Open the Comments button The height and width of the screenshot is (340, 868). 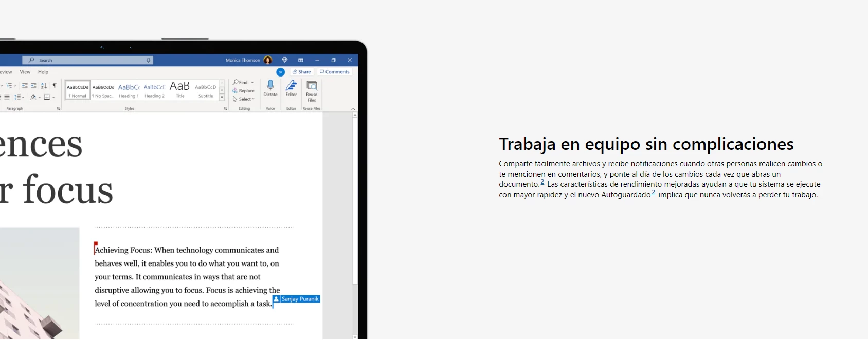coord(335,72)
